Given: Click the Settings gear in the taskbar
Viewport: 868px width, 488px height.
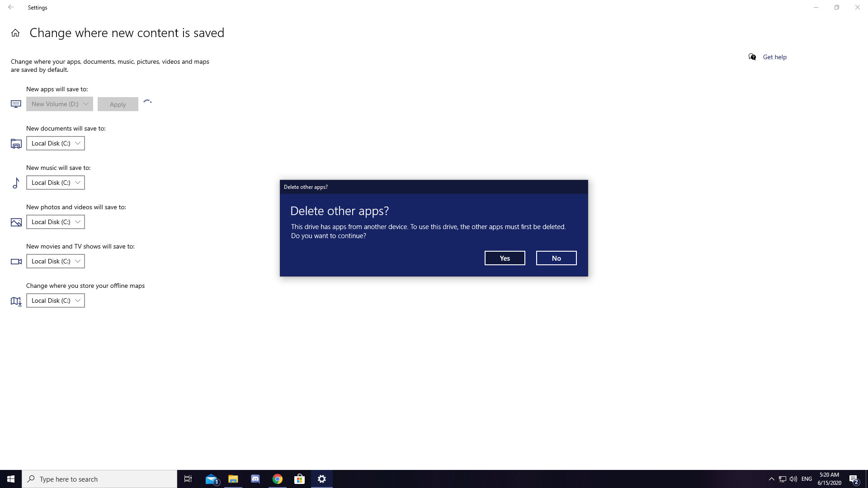Looking at the screenshot, I should (322, 479).
